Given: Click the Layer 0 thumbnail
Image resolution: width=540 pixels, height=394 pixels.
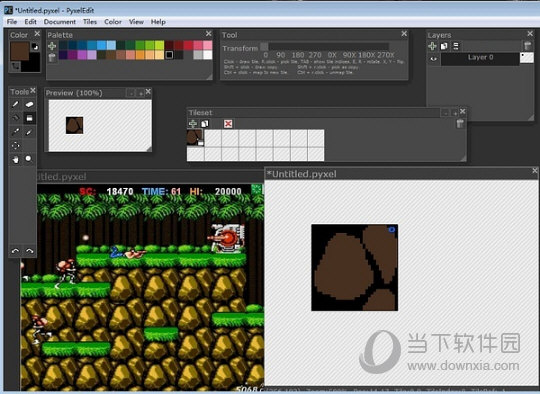Looking at the screenshot, I should 527,58.
